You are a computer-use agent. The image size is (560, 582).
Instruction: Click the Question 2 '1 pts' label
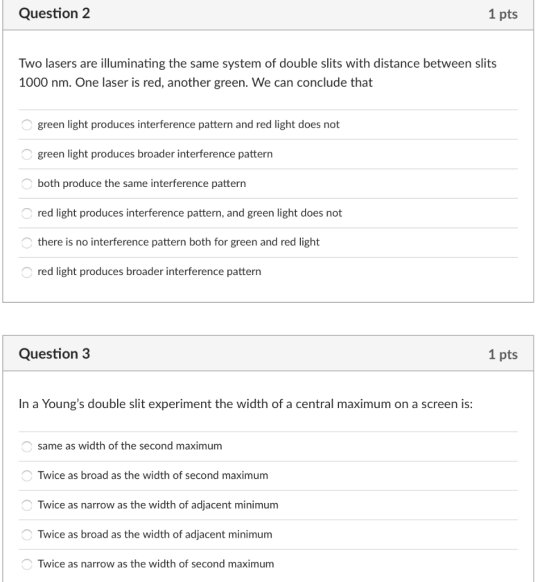point(503,14)
